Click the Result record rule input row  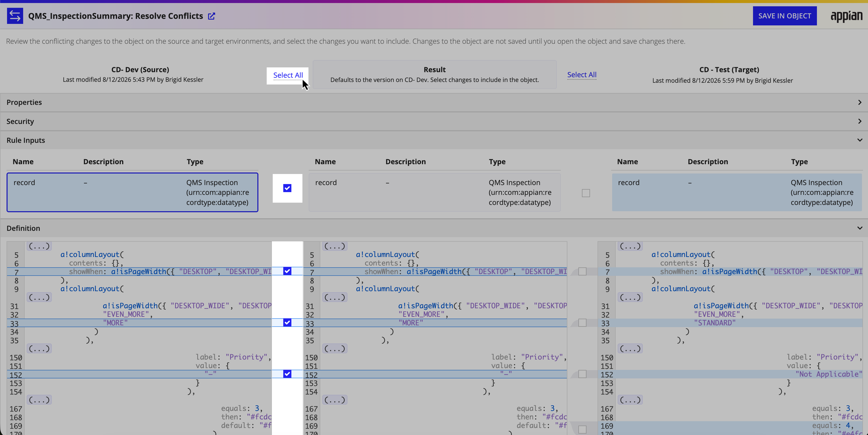coord(435,192)
